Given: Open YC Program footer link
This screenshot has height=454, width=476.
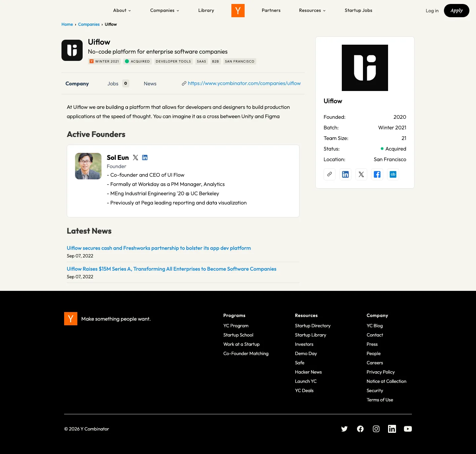Looking at the screenshot, I should pos(236,326).
